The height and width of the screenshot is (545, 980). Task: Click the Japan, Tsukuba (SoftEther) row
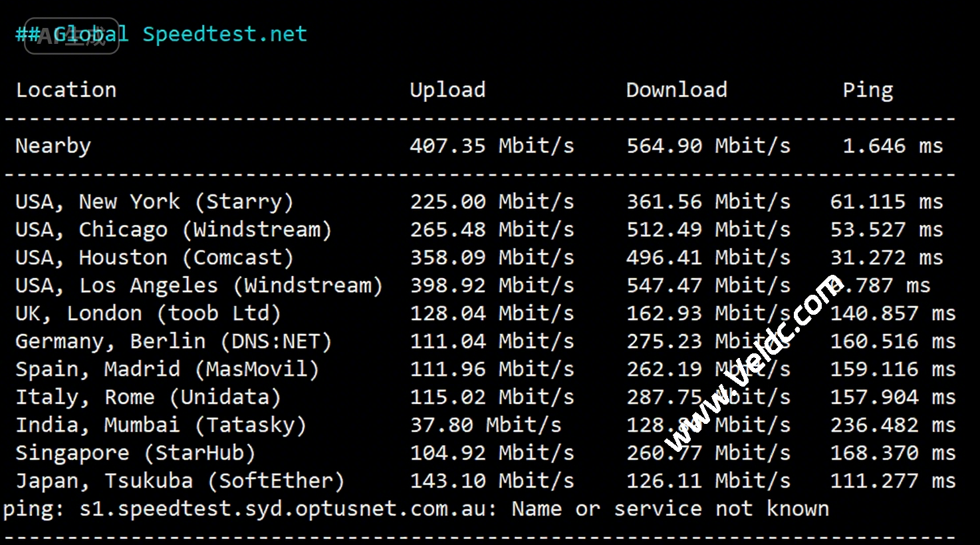(180, 481)
